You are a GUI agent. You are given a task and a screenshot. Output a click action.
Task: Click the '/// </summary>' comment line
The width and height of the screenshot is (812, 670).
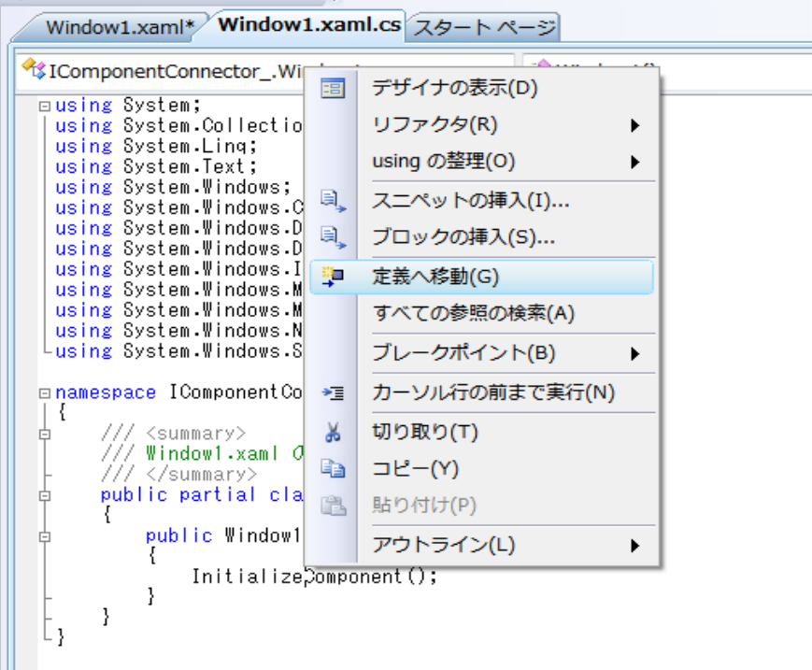coord(178,474)
